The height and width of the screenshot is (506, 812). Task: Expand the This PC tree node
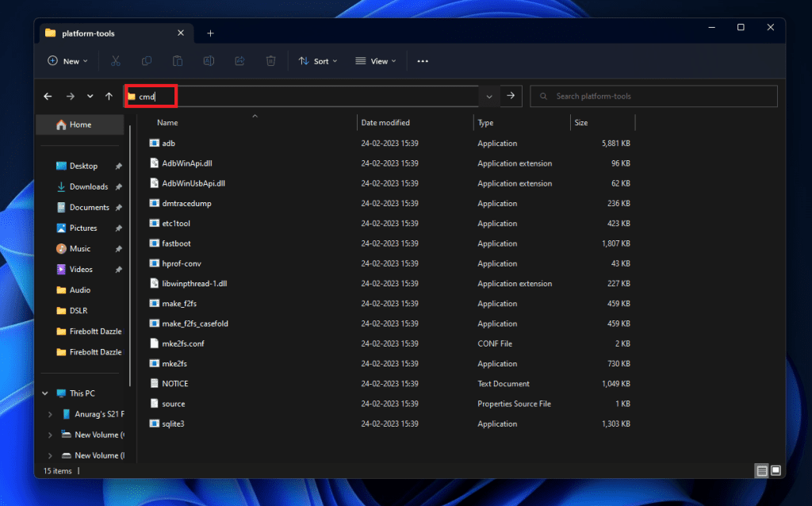[x=45, y=393]
